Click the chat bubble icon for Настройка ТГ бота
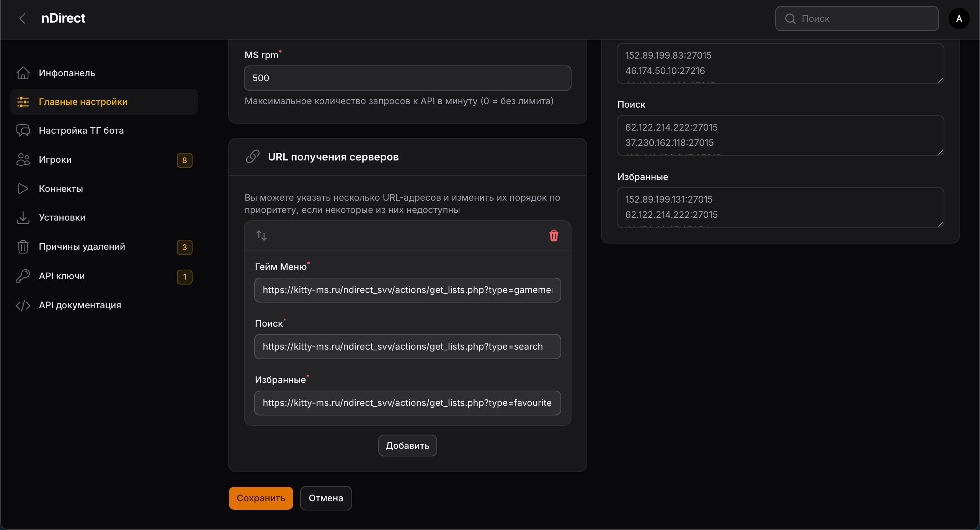 pos(23,131)
